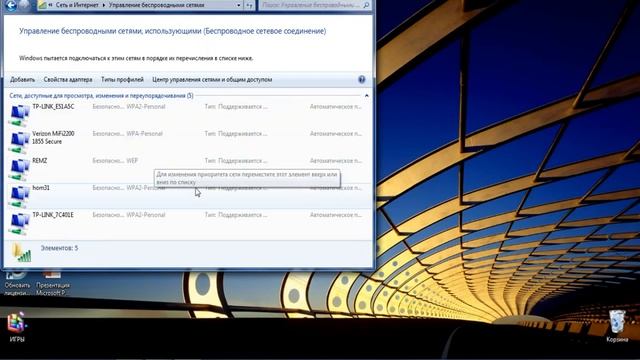Select the TP-LINK_E51A5C network icon

pos(19,116)
